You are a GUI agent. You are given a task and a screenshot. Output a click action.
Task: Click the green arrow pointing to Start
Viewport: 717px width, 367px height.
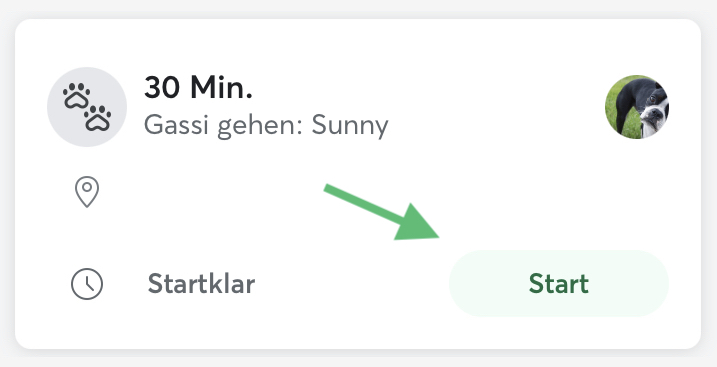(382, 212)
